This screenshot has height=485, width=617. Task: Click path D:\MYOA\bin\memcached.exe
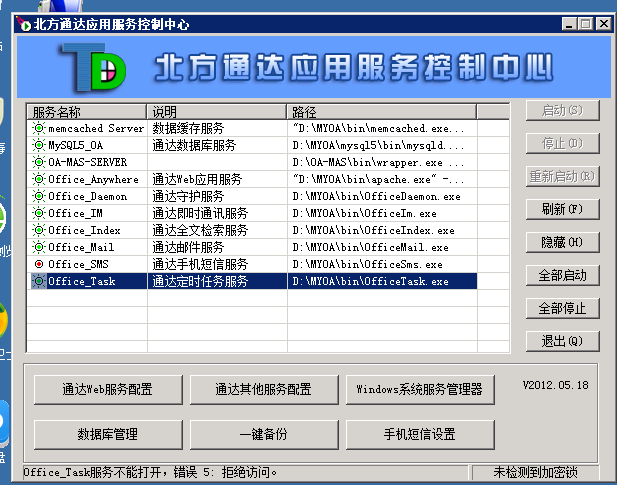coord(378,128)
